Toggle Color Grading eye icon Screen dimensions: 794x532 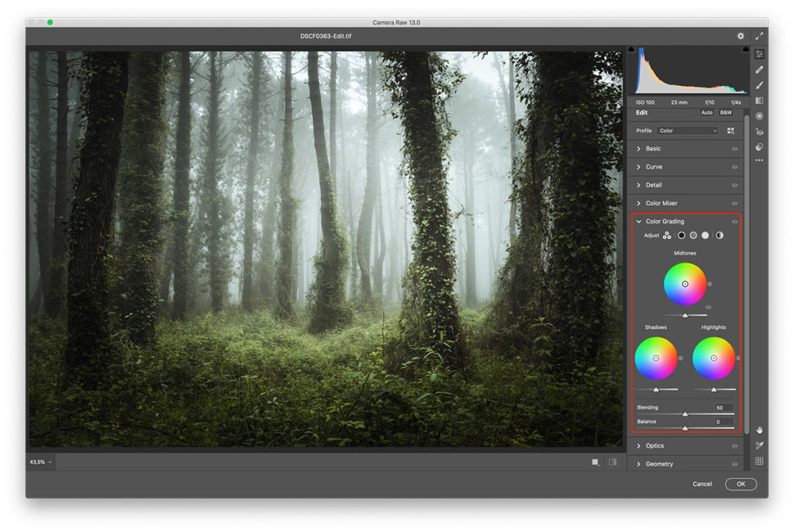point(734,222)
